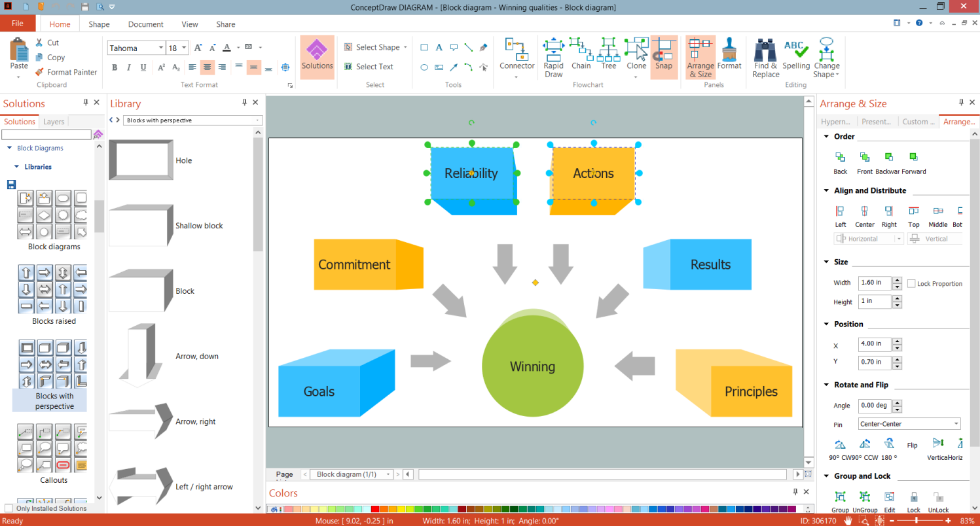Lock the selected shapes with Lock icon
980x526 pixels.
coord(913,502)
